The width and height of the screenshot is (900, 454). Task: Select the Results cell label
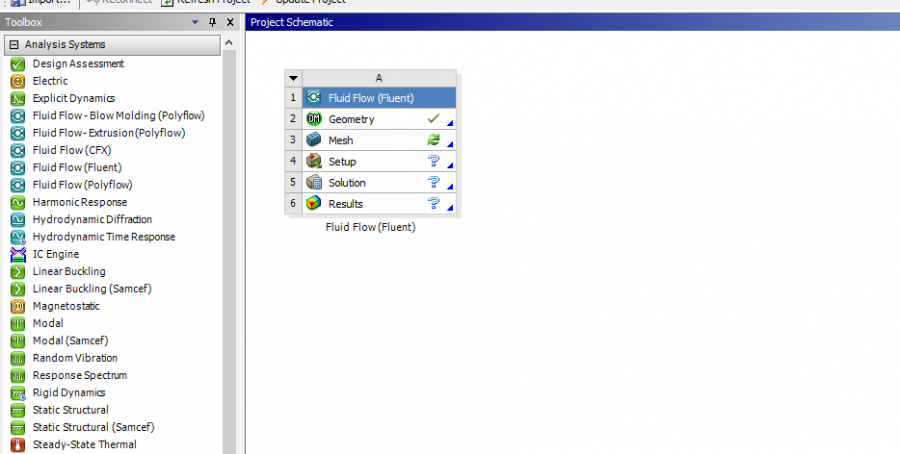coord(346,204)
